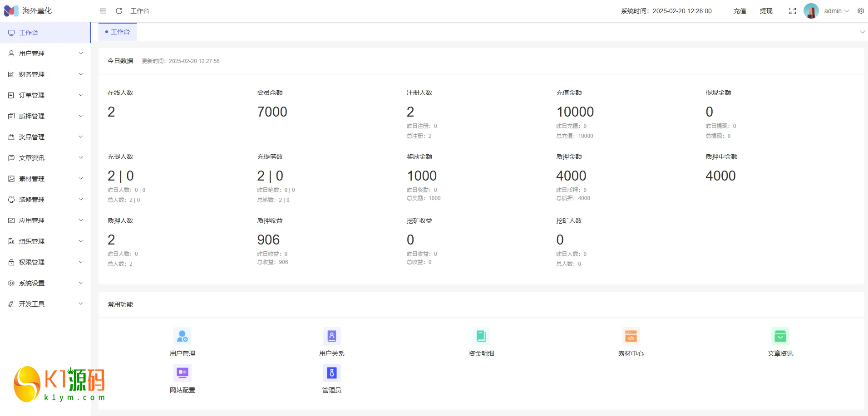Open the 素材中心 shortcut icon
Screen dimensions: 868x416
(x=631, y=336)
